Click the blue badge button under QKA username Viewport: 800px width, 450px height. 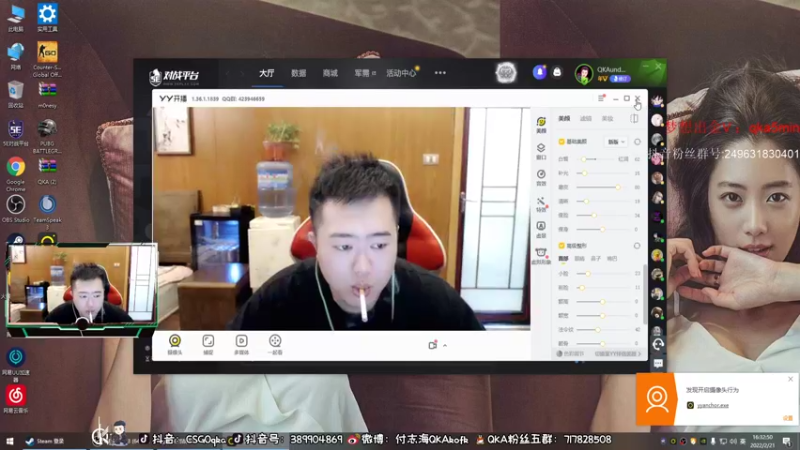coord(620,79)
